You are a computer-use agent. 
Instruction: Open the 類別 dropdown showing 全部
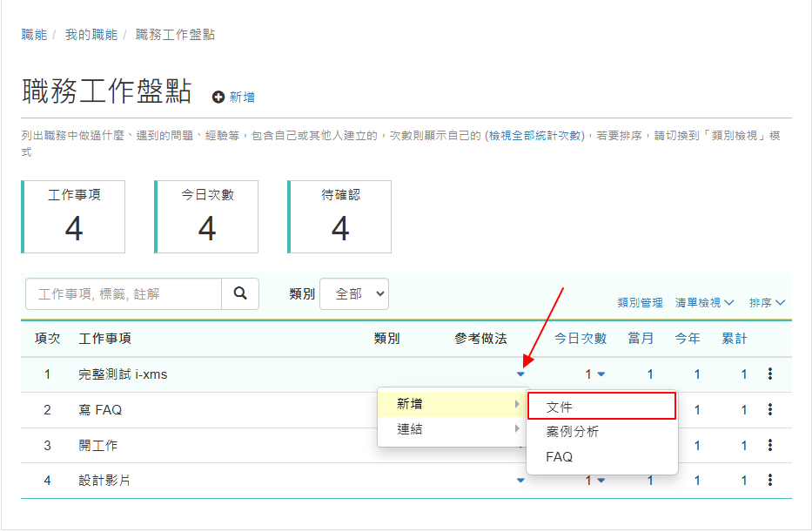354,293
